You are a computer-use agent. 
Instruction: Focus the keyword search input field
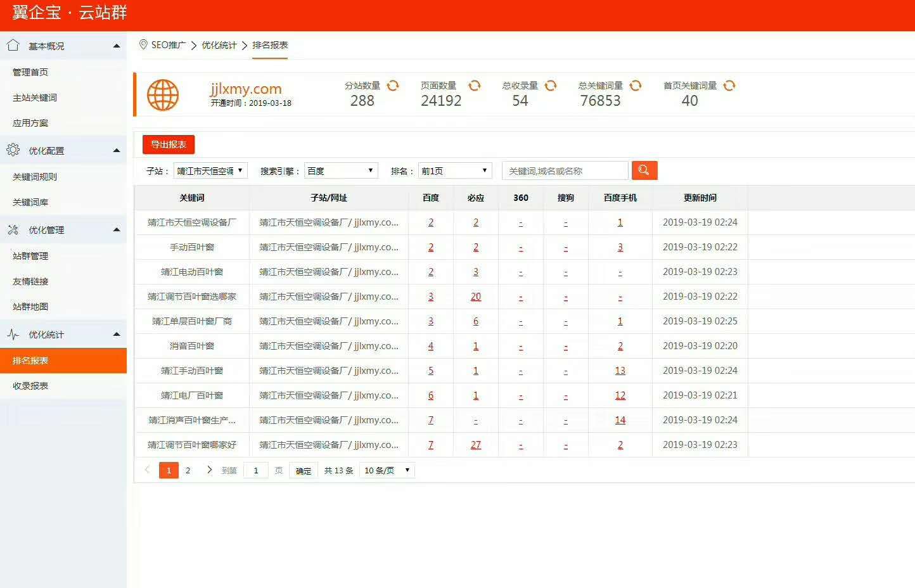coord(565,170)
